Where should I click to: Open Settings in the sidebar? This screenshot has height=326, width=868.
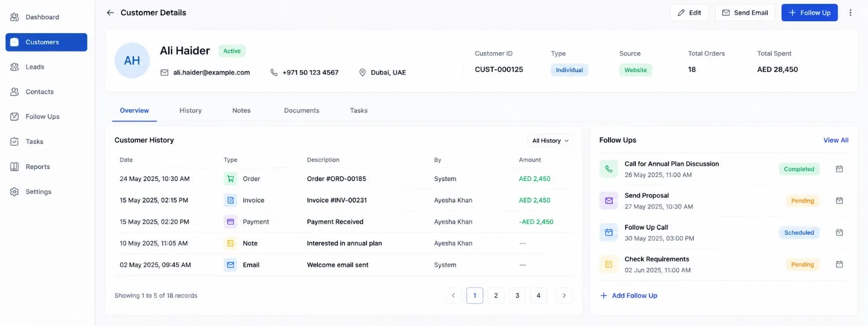pyautogui.click(x=46, y=192)
